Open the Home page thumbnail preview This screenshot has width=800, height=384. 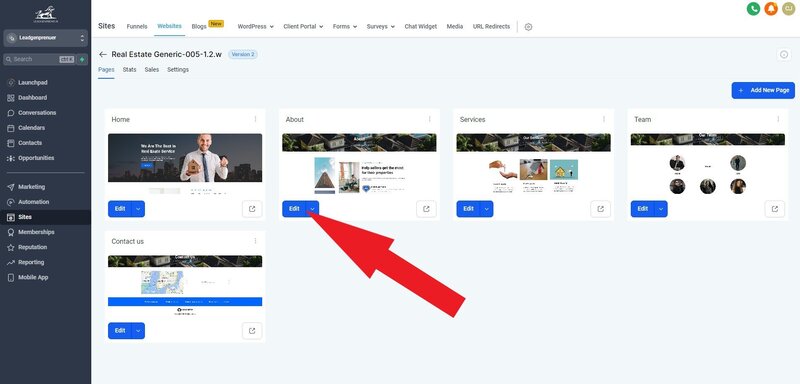click(185, 164)
